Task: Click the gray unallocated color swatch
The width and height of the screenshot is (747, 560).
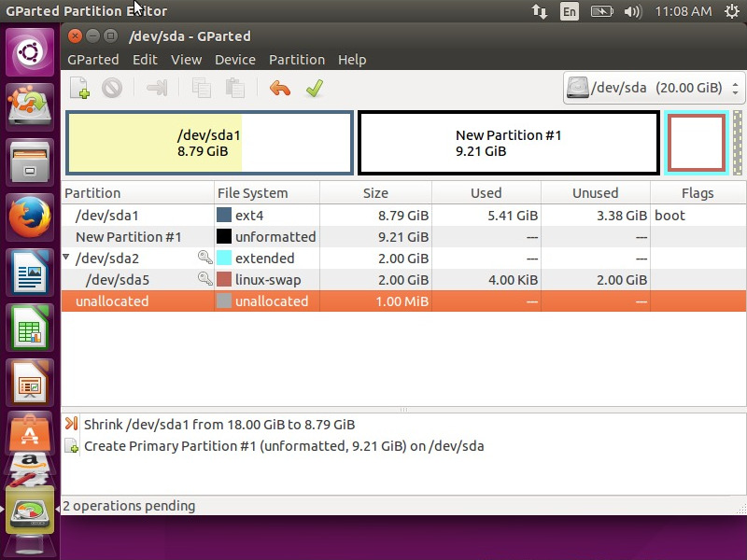Action: point(224,301)
